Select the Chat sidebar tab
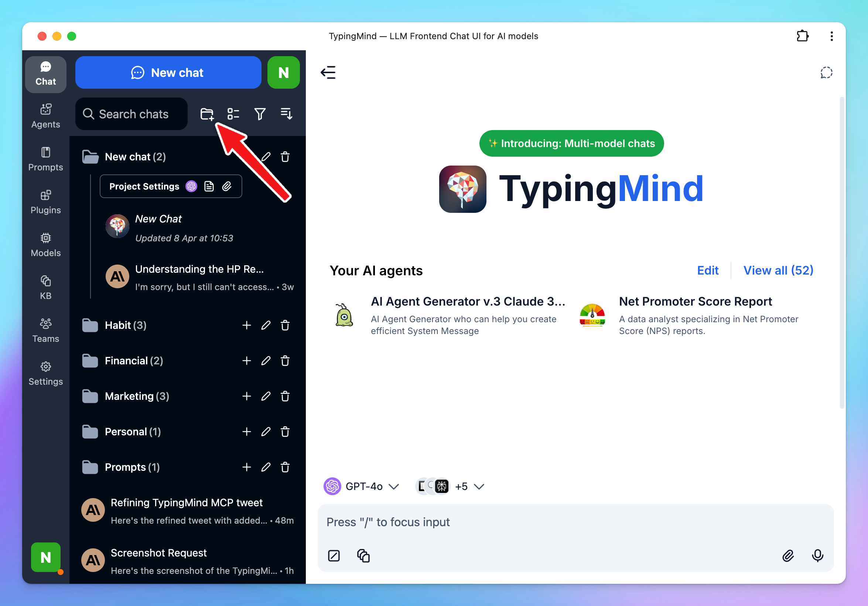868x606 pixels. (x=45, y=74)
